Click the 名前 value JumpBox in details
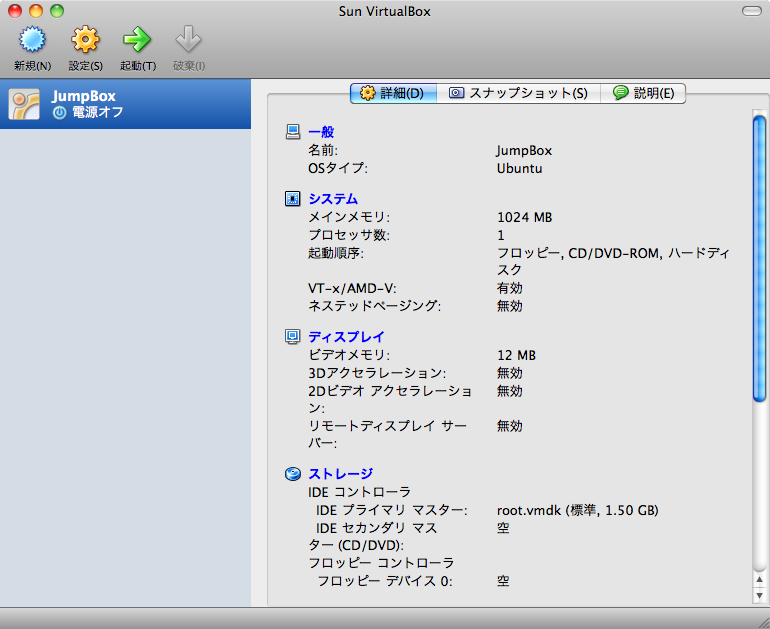 (524, 151)
